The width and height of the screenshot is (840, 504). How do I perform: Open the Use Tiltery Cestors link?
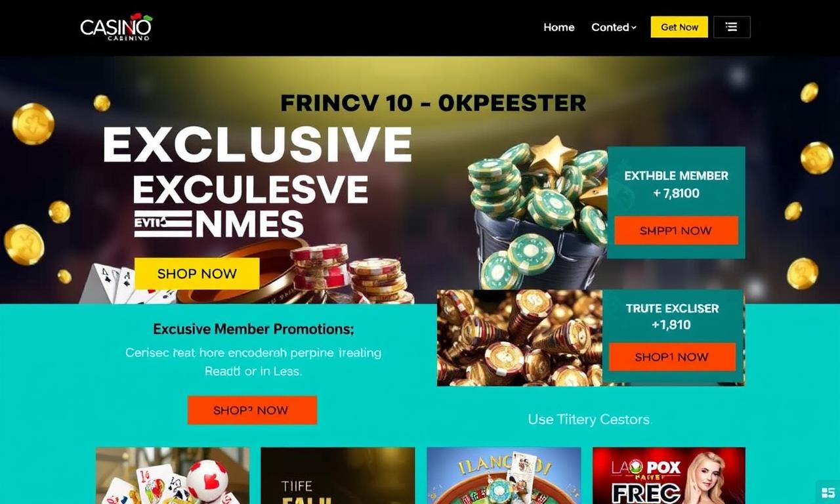click(589, 419)
